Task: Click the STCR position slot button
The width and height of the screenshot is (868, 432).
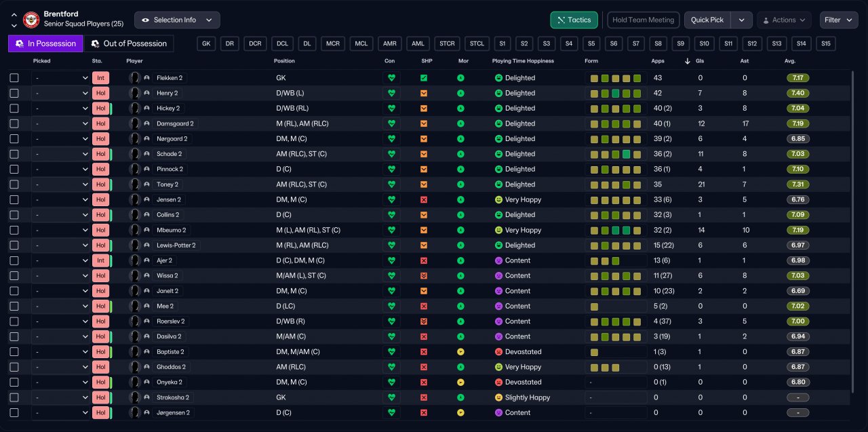Action: click(x=447, y=43)
